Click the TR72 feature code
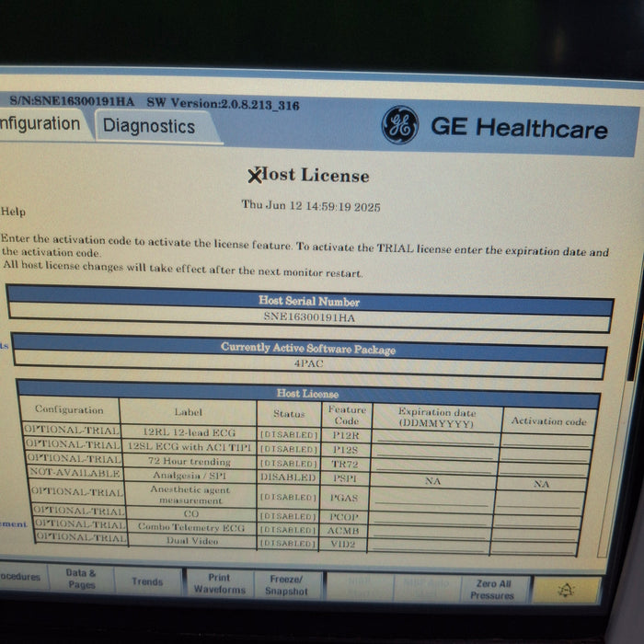This screenshot has height=644, width=644. (345, 464)
